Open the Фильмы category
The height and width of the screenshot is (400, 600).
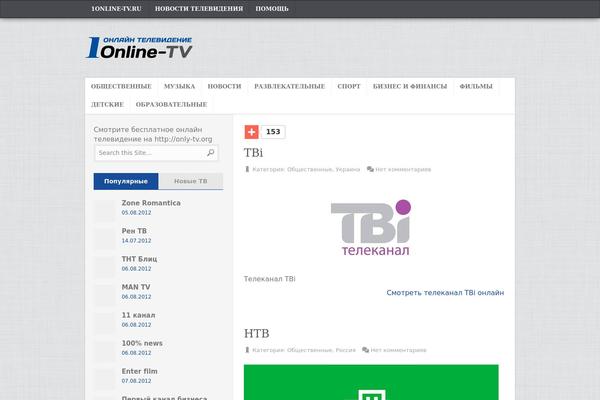476,87
